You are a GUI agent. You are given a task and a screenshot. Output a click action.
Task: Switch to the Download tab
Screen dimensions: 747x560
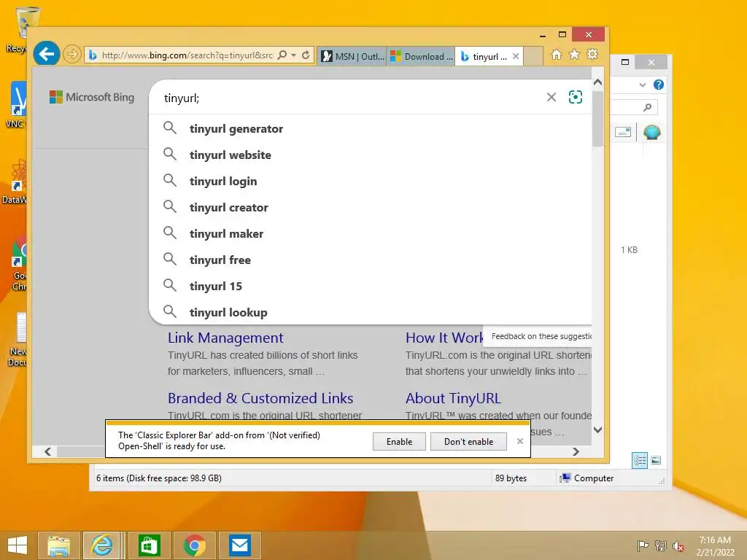pyautogui.click(x=421, y=56)
